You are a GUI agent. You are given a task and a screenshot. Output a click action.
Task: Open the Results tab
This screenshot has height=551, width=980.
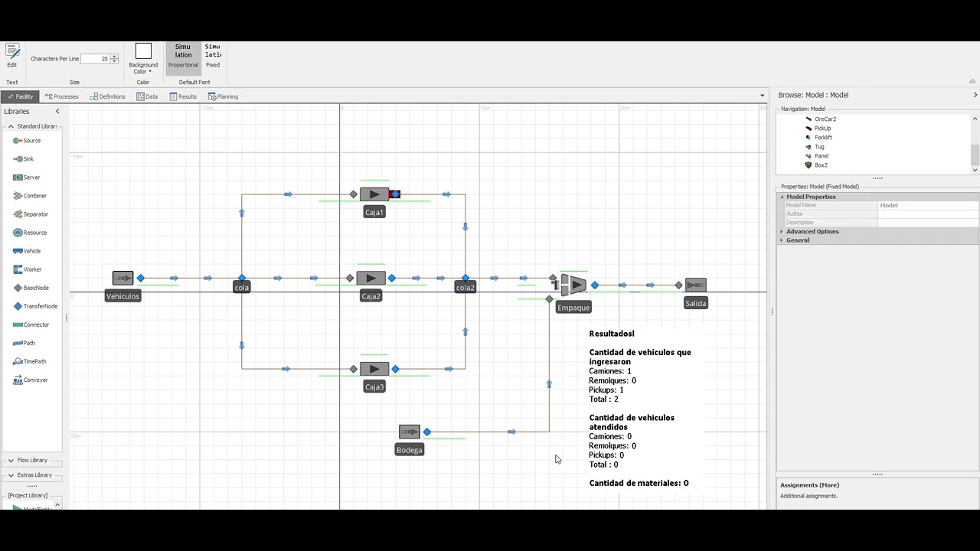point(183,96)
